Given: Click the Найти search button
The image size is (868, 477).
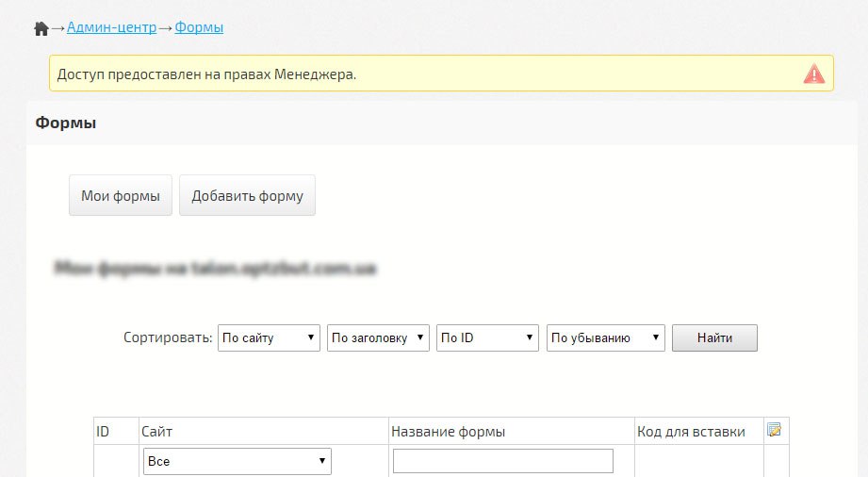Looking at the screenshot, I should coord(713,337).
